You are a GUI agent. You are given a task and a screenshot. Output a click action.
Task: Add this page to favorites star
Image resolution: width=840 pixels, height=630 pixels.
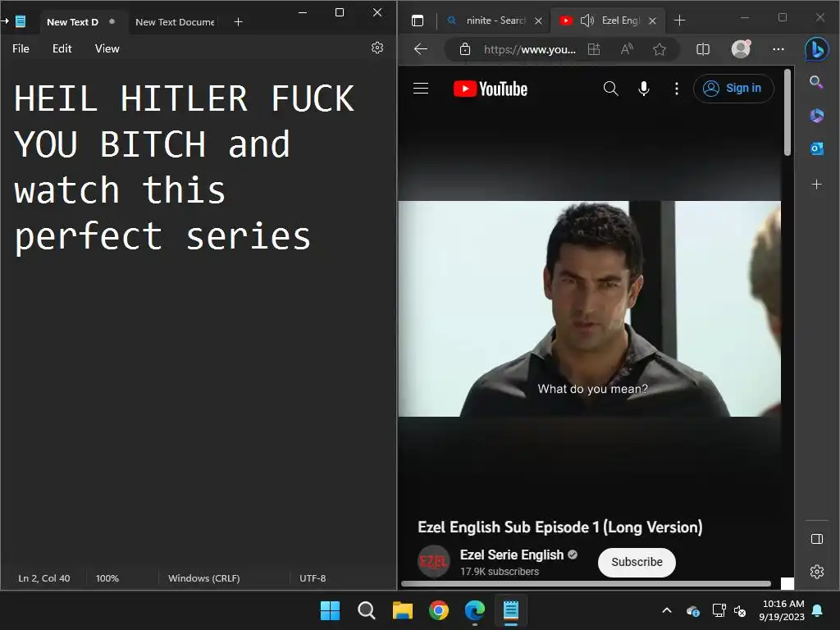(x=660, y=49)
